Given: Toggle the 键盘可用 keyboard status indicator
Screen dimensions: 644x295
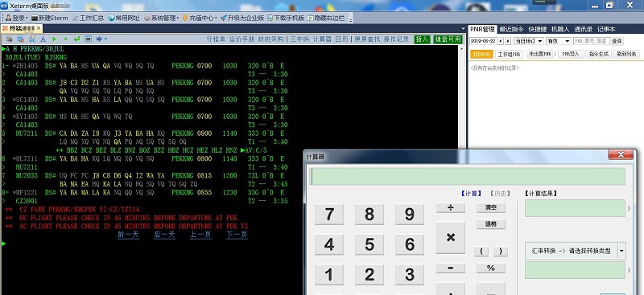Looking at the screenshot, I should [x=448, y=39].
